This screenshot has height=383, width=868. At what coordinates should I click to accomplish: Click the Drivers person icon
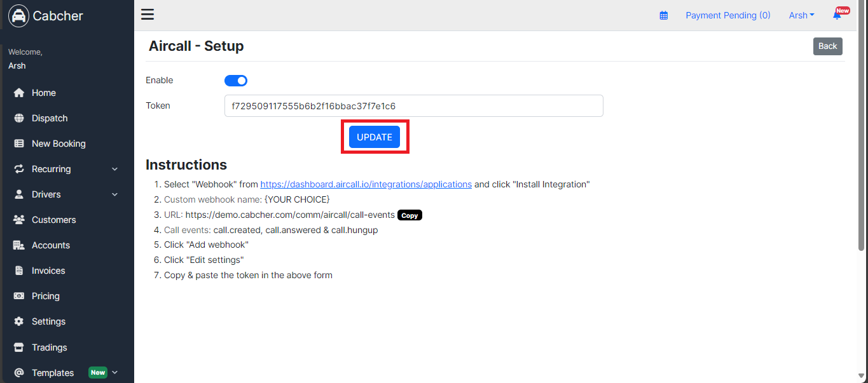19,194
